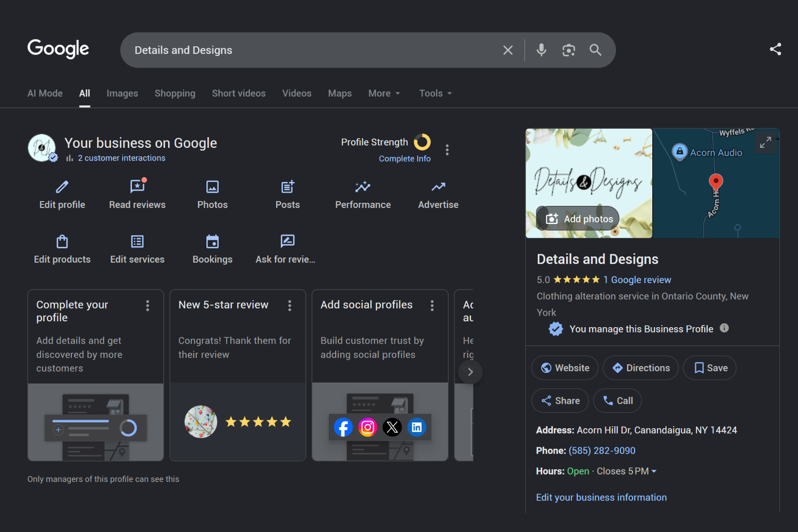Switch to the Images tab
798x532 pixels.
pyautogui.click(x=122, y=93)
